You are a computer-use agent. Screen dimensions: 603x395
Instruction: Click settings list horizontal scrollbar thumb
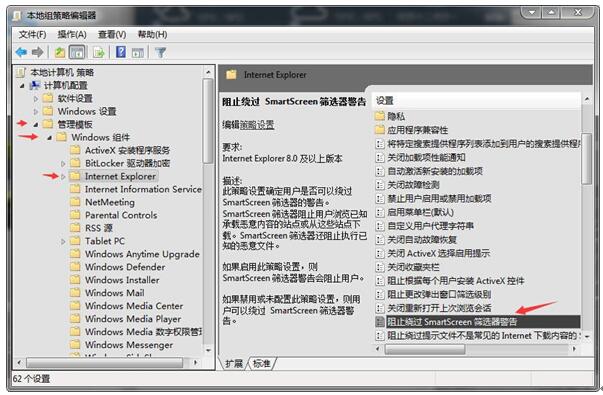425,349
